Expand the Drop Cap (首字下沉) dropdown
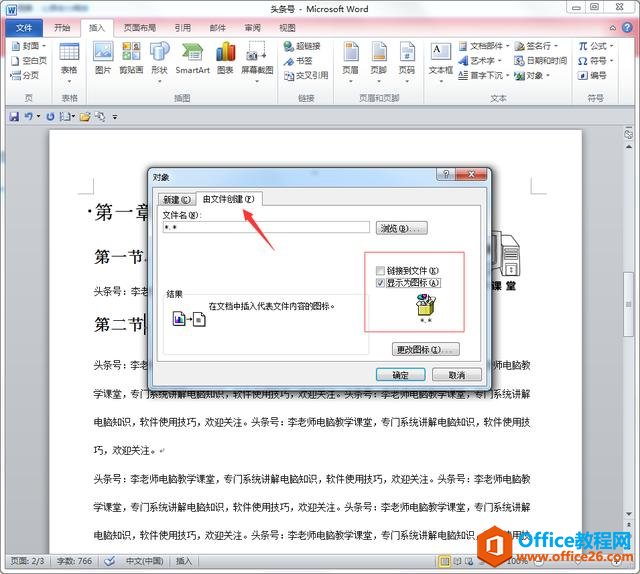 pos(507,75)
